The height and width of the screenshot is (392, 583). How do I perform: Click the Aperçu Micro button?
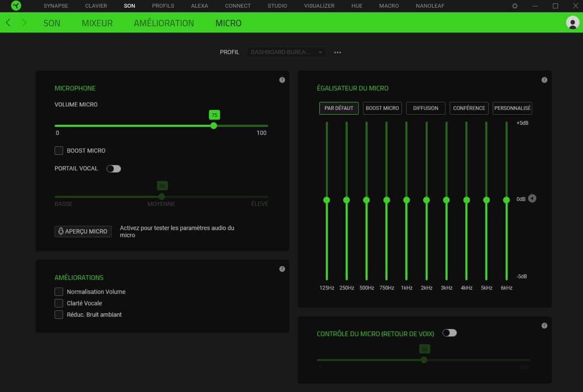pos(83,231)
